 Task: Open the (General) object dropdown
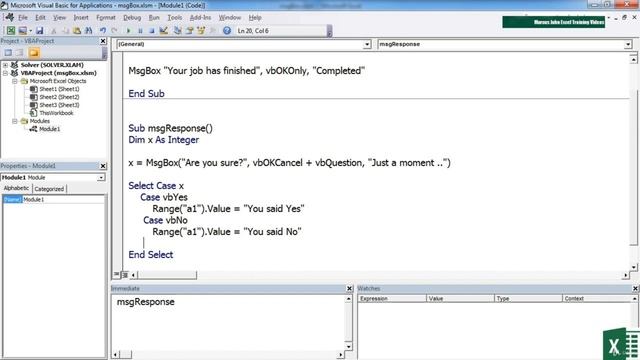point(367,44)
